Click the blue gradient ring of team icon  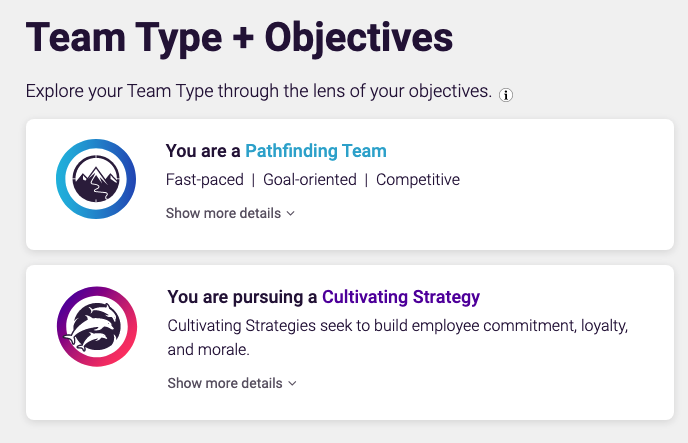tap(61, 179)
